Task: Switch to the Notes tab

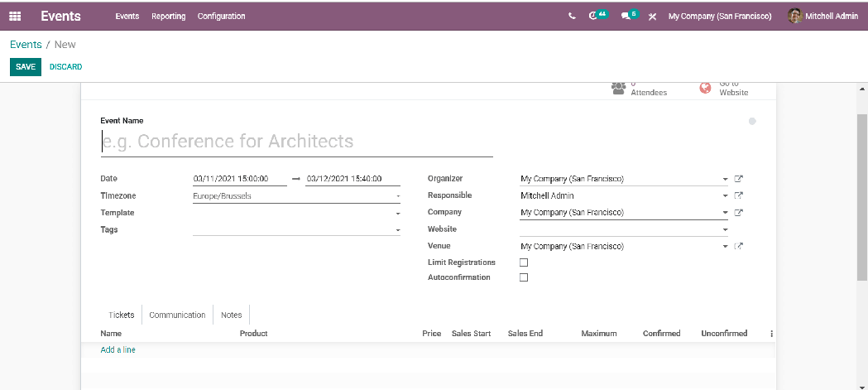Action: tap(232, 315)
